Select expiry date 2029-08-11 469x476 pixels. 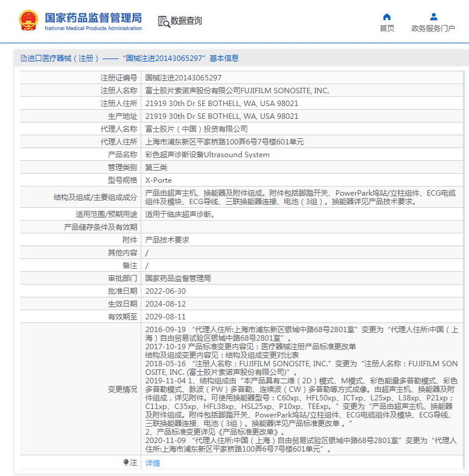(x=166, y=317)
